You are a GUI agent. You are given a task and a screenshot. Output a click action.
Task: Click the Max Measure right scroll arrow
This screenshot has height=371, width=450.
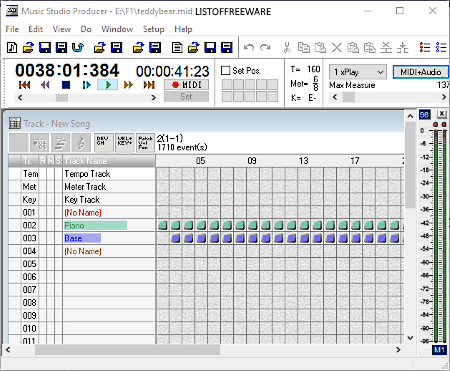coord(444,97)
